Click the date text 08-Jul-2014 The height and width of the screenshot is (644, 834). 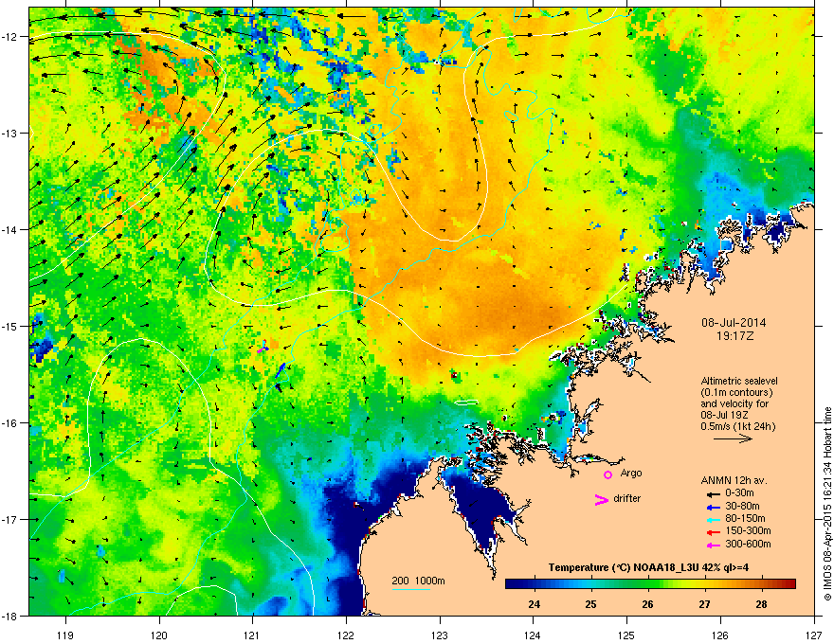[734, 323]
